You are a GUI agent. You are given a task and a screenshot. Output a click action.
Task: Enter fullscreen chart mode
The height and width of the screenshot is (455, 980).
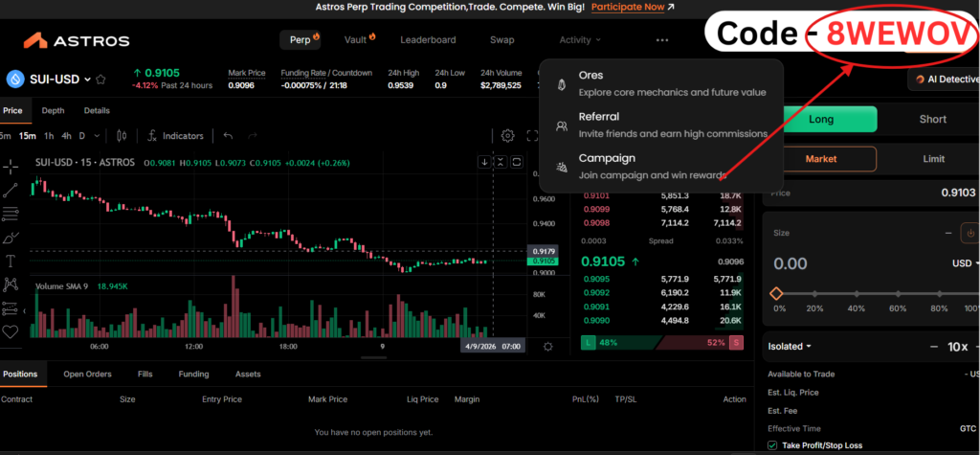coord(532,135)
